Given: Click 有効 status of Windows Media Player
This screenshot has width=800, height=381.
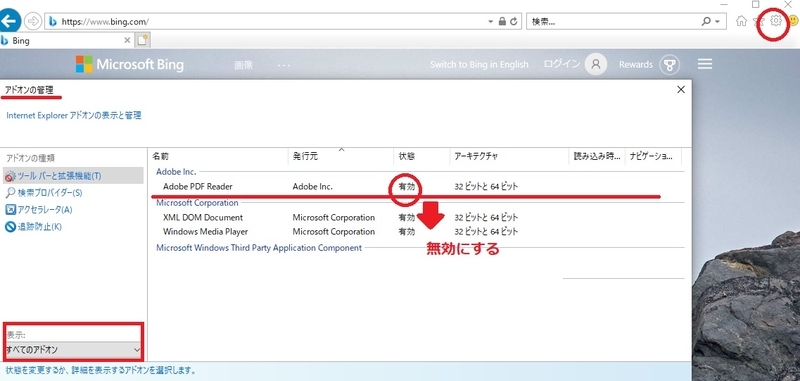Looking at the screenshot, I should pyautogui.click(x=407, y=232).
